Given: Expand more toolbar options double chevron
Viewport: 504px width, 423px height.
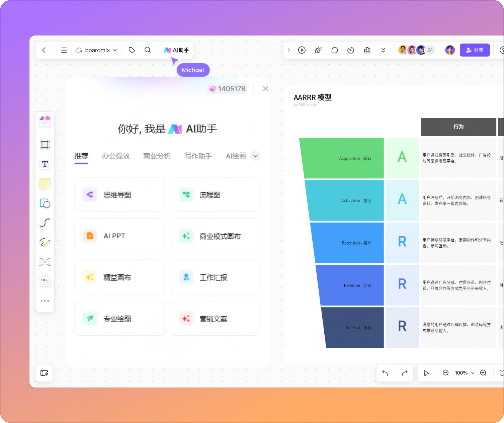Looking at the screenshot, I should pos(383,50).
